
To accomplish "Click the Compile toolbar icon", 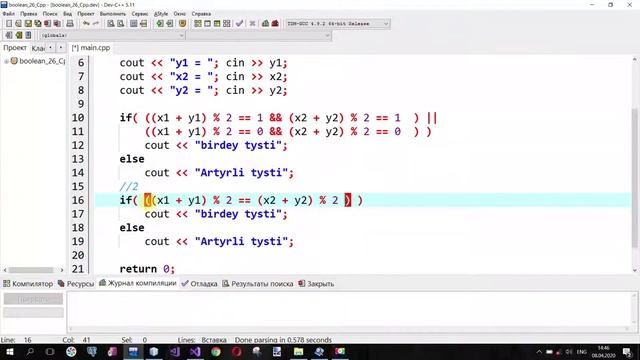I will pyautogui.click(x=198, y=24).
